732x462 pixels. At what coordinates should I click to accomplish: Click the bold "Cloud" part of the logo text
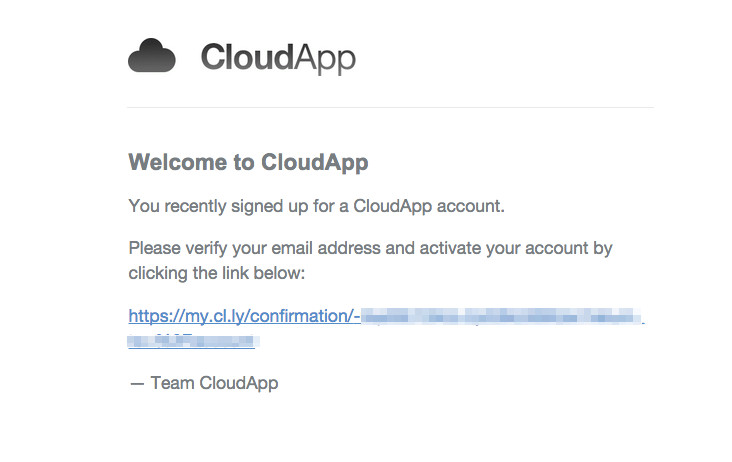coord(246,57)
